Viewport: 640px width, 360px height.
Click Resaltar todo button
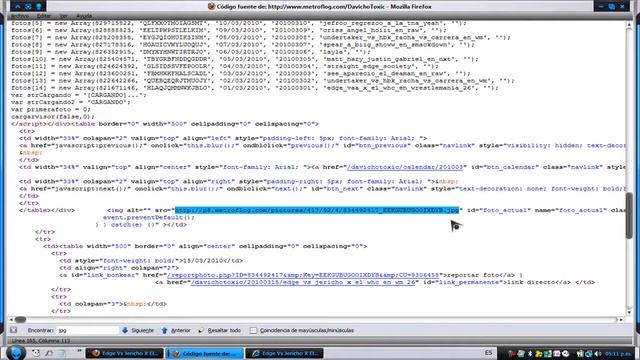(220, 330)
